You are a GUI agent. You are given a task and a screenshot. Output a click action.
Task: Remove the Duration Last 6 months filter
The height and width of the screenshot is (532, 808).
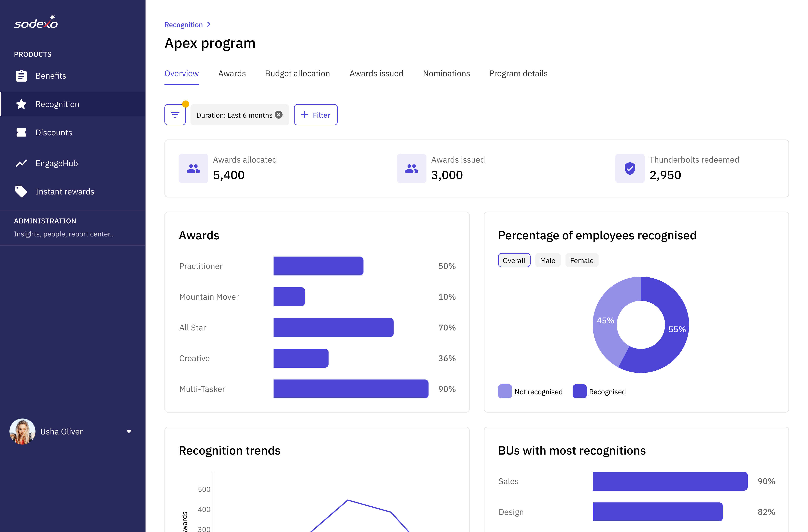[x=279, y=115]
